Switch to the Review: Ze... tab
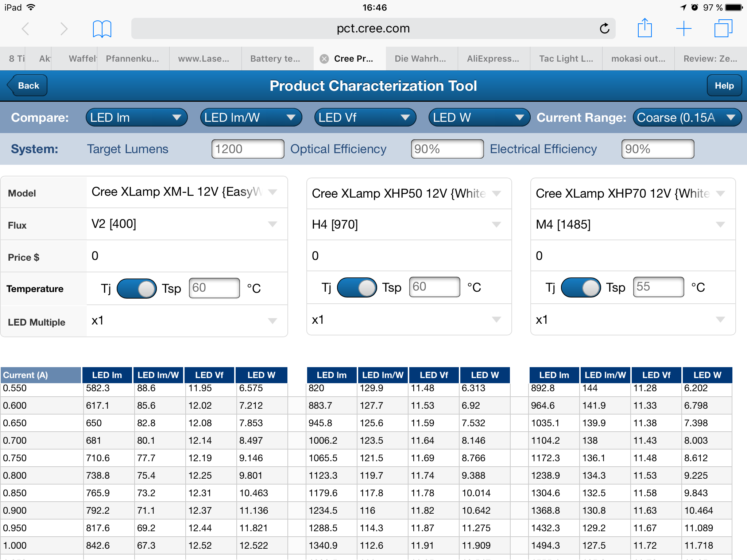Image resolution: width=747 pixels, height=560 pixels. [x=711, y=59]
